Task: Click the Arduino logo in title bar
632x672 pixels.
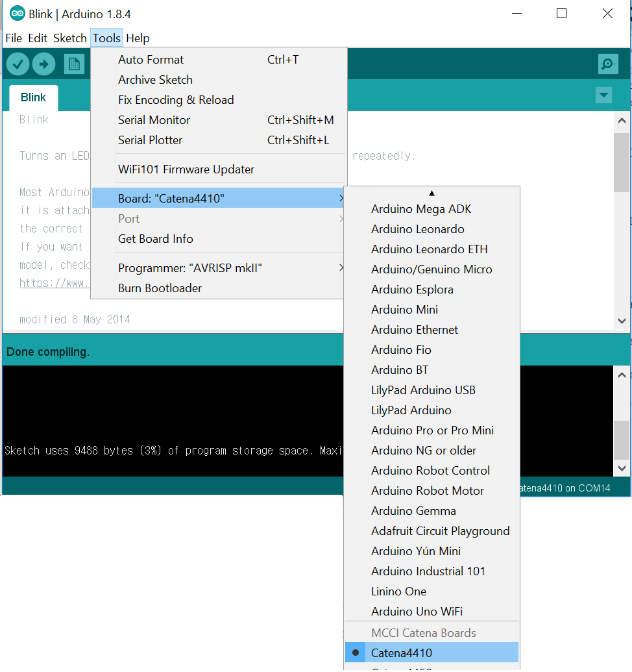Action: (18, 14)
